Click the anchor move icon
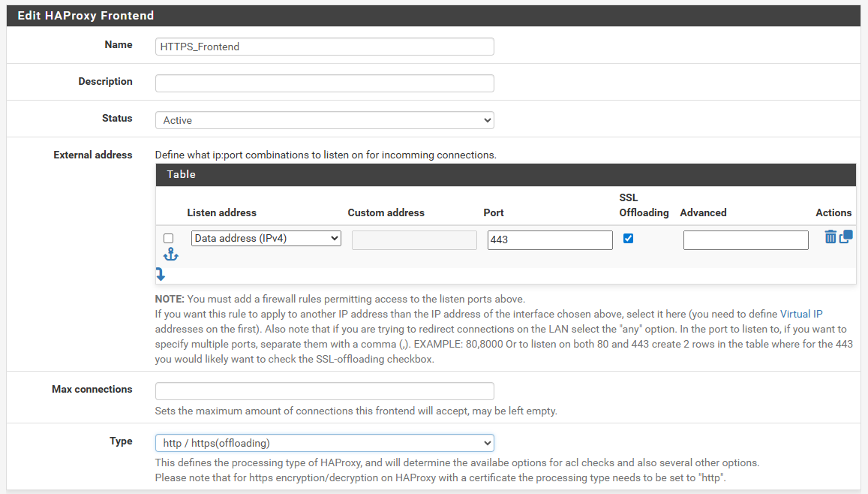Viewport: 868px width, 494px height. 170,255
